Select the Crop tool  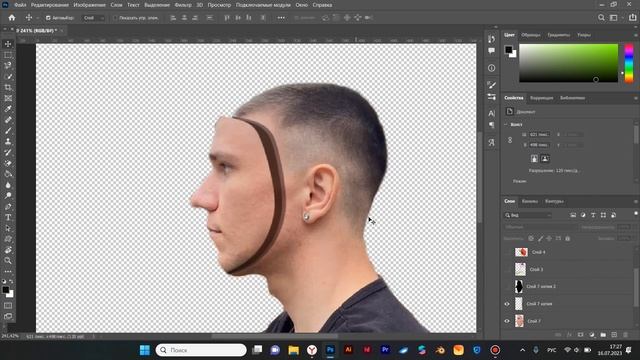(x=8, y=87)
